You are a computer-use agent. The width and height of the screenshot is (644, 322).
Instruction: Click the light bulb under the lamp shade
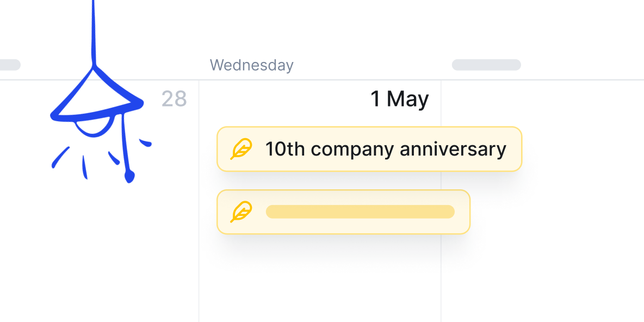click(95, 126)
